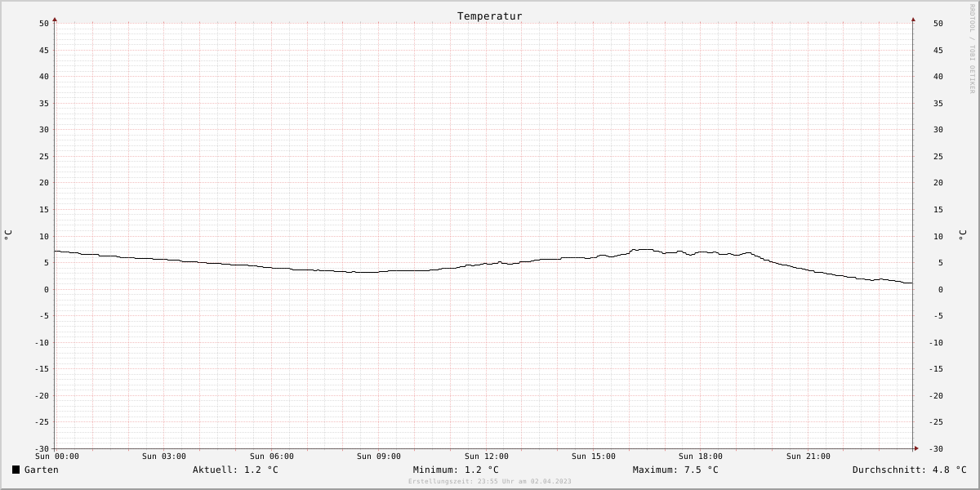Click the 'Sun 03:00' time axis label

point(164,457)
